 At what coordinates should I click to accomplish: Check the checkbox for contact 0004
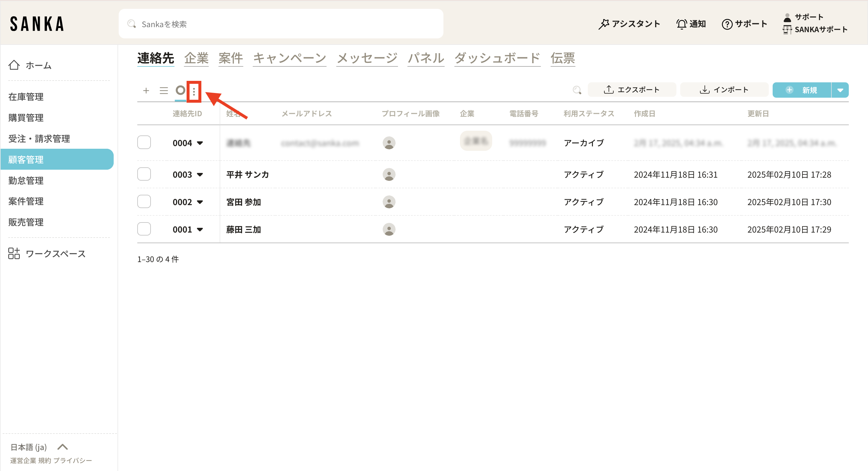point(144,143)
